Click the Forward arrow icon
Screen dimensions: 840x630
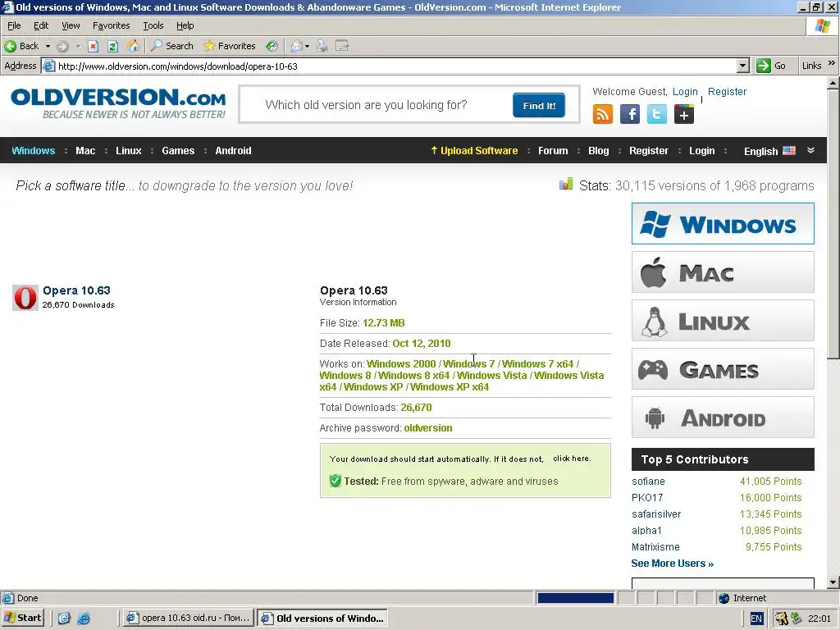click(x=62, y=46)
